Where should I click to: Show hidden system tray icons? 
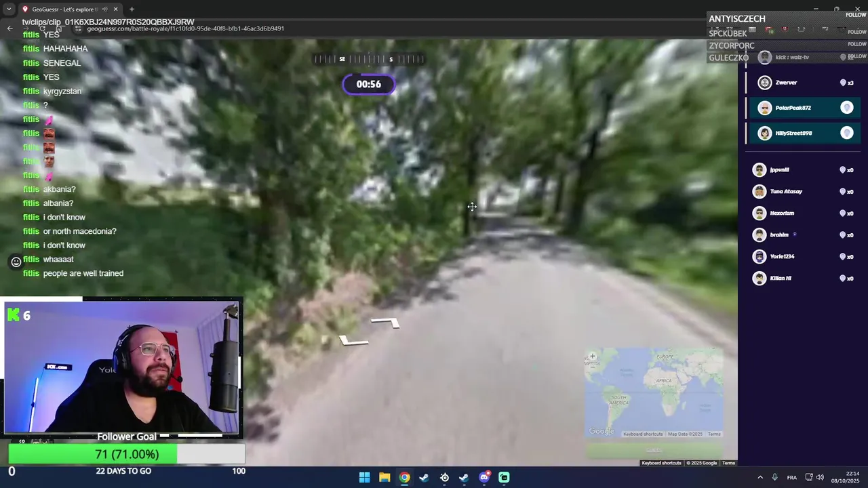tap(759, 477)
